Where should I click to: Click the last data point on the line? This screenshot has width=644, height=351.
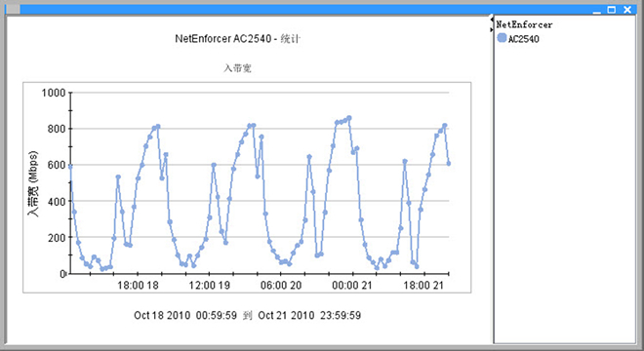(449, 164)
